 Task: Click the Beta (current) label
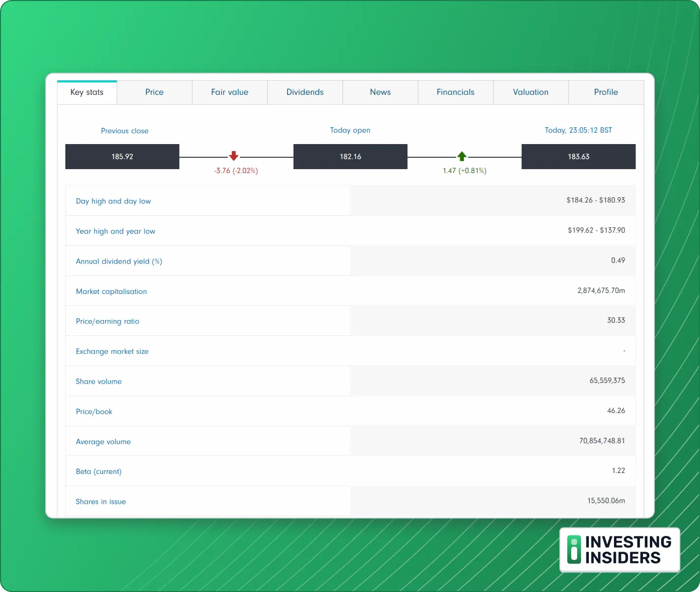click(98, 472)
